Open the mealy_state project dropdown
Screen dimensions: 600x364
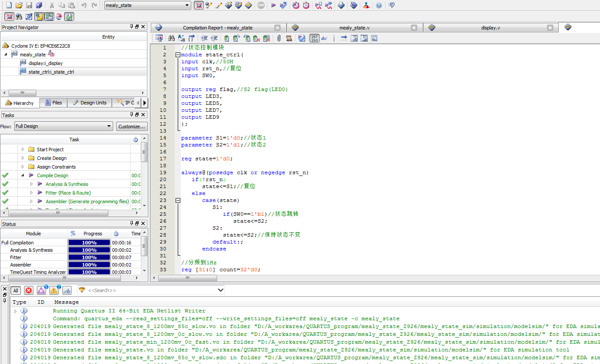147,5
